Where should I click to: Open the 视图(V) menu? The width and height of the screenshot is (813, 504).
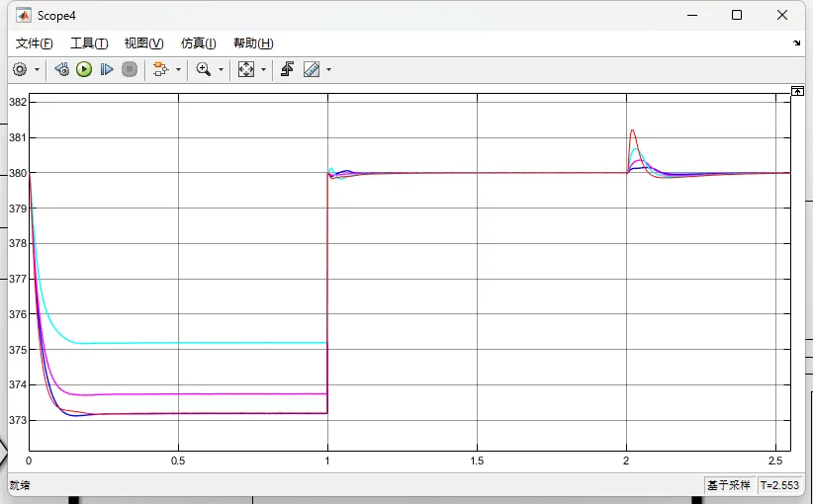(x=144, y=43)
